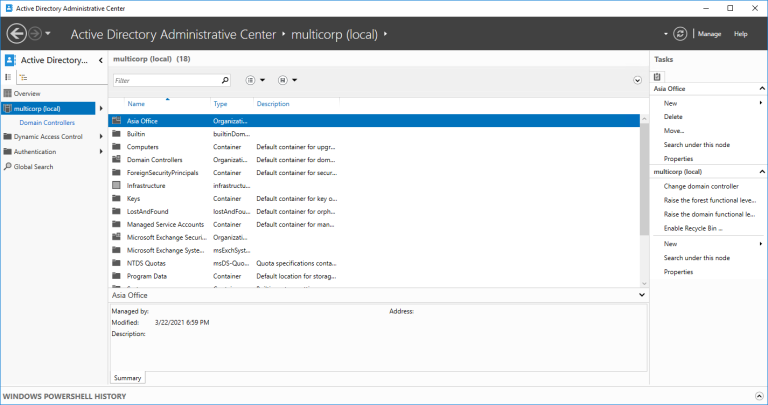Click into the Filter text field
768x405 pixels.
[166, 80]
